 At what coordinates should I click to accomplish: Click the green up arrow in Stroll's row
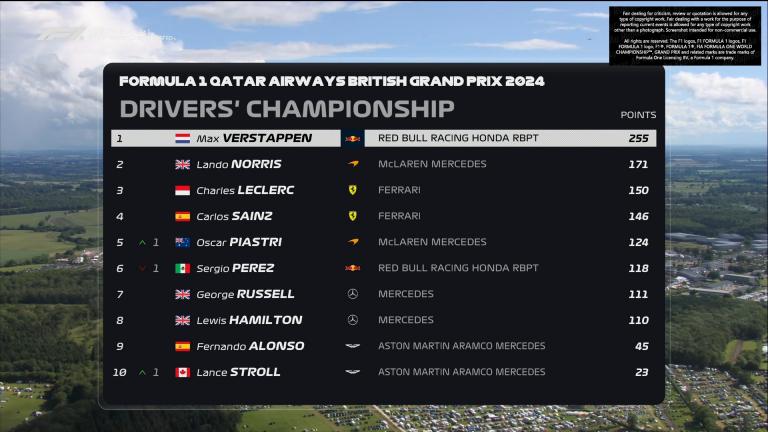(x=142, y=372)
